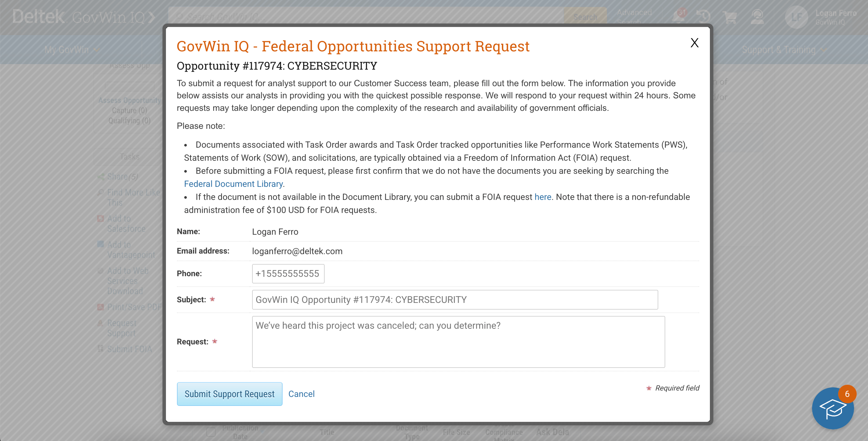The image size is (868, 441).
Task: Click the recent history clock icon
Action: coord(704,17)
